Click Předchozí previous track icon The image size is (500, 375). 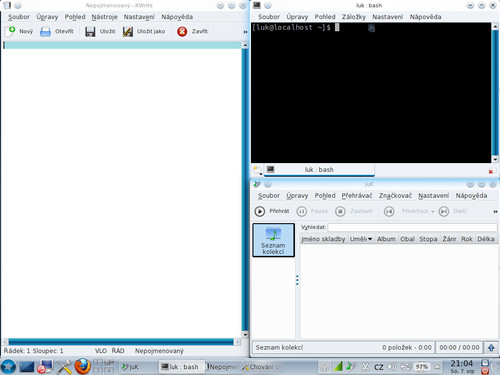[x=389, y=211]
